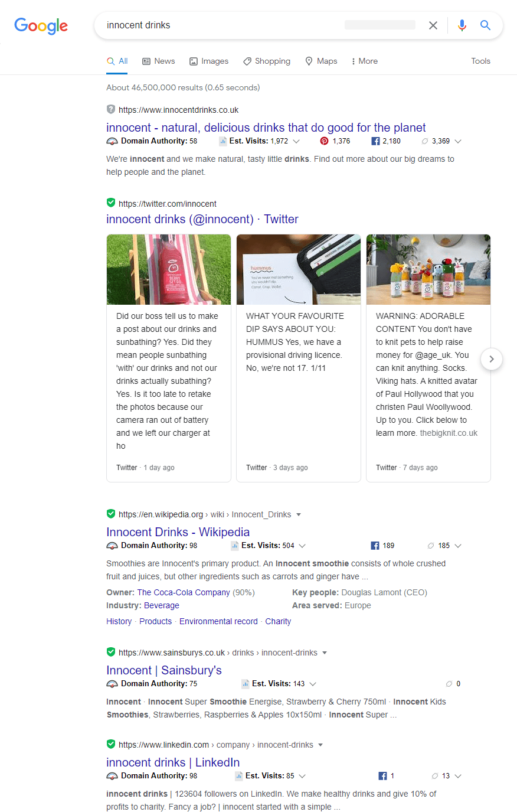Click Est. Visits chart icon for LinkedIn result
Screen dimensions: 517x812
point(239,776)
